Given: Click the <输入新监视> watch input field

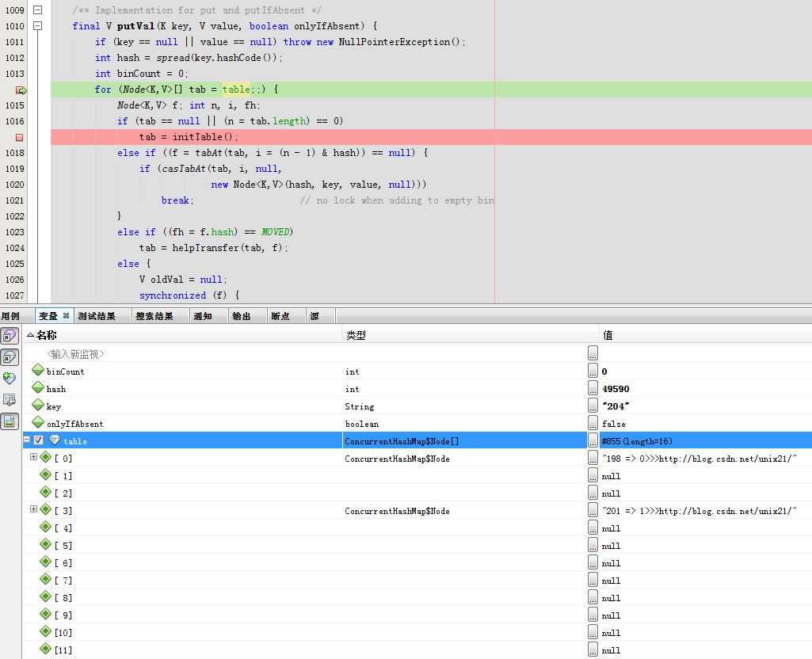Looking at the screenshot, I should click(x=75, y=354).
